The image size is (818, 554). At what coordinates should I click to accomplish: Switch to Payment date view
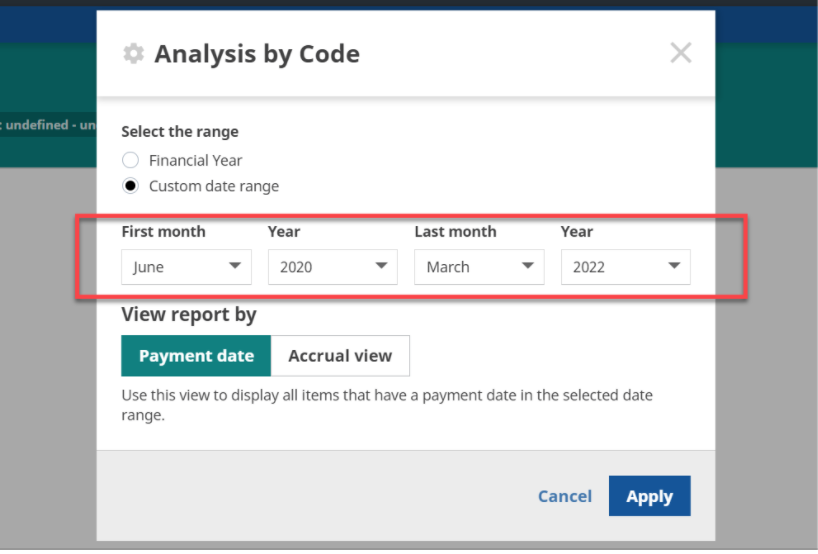(196, 356)
